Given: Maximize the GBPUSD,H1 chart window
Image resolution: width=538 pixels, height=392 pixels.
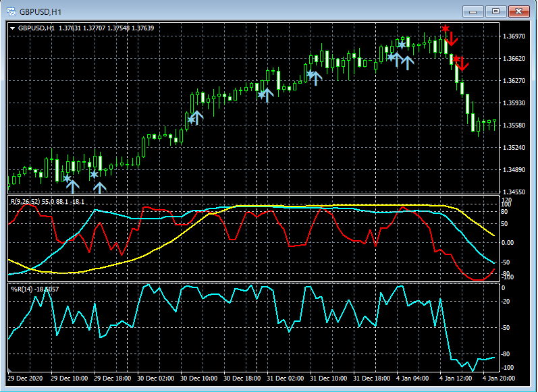Looking at the screenshot, I should 495,11.
